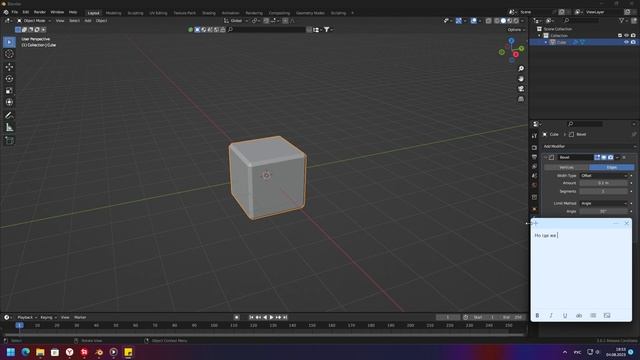This screenshot has width=640, height=360.
Task: Click Underline button in sticky note
Action: (565, 316)
